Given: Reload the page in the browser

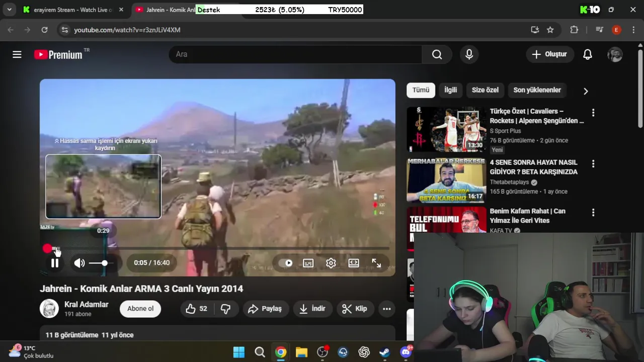Looking at the screenshot, I should tap(44, 30).
